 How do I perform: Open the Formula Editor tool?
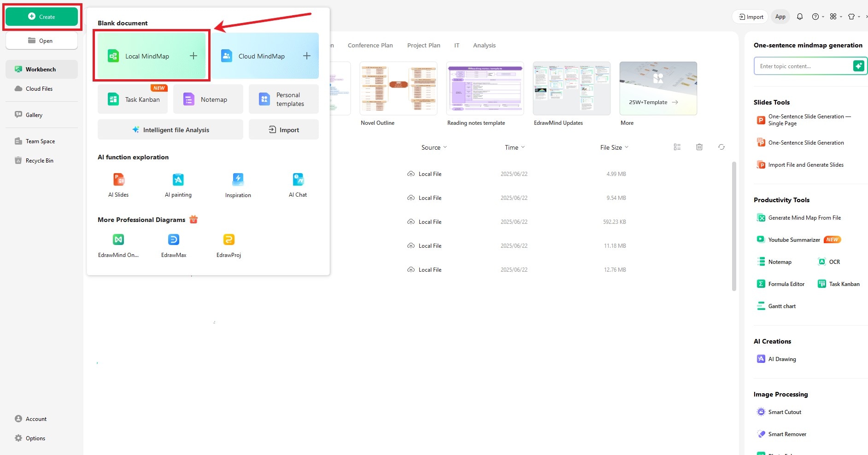780,284
